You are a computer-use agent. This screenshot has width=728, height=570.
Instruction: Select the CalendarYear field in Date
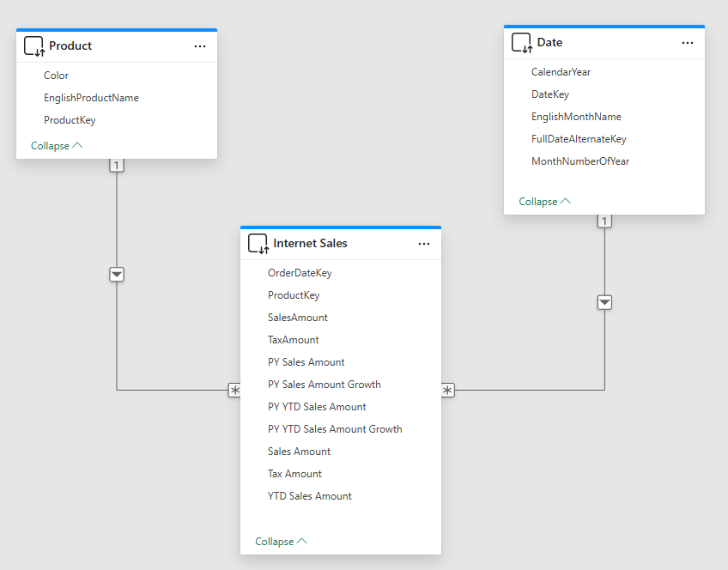pyautogui.click(x=561, y=72)
